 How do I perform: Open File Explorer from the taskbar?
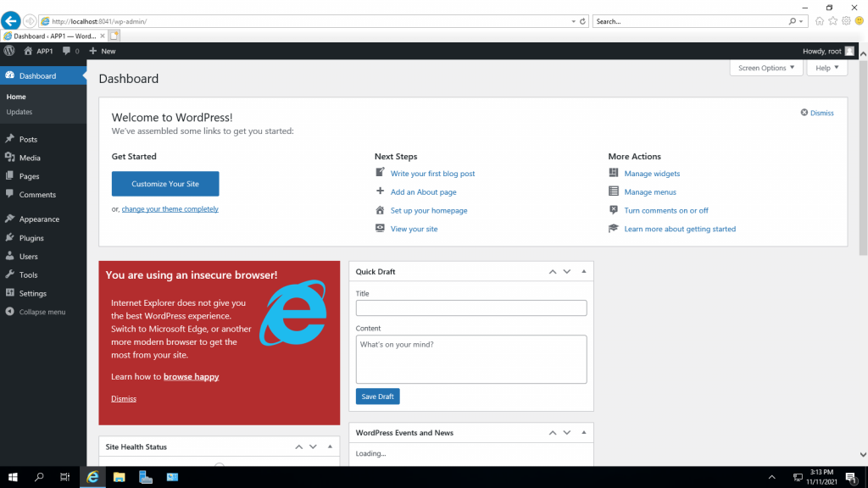coord(119,477)
